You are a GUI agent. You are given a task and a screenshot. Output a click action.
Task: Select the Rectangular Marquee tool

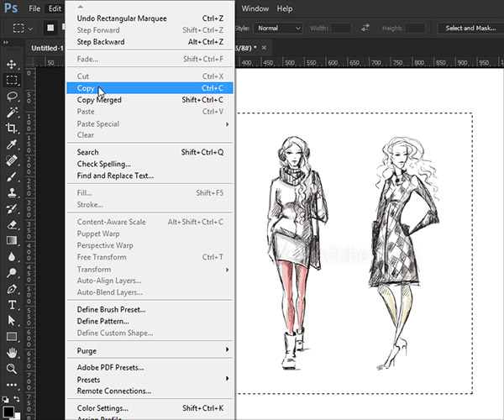(x=12, y=81)
